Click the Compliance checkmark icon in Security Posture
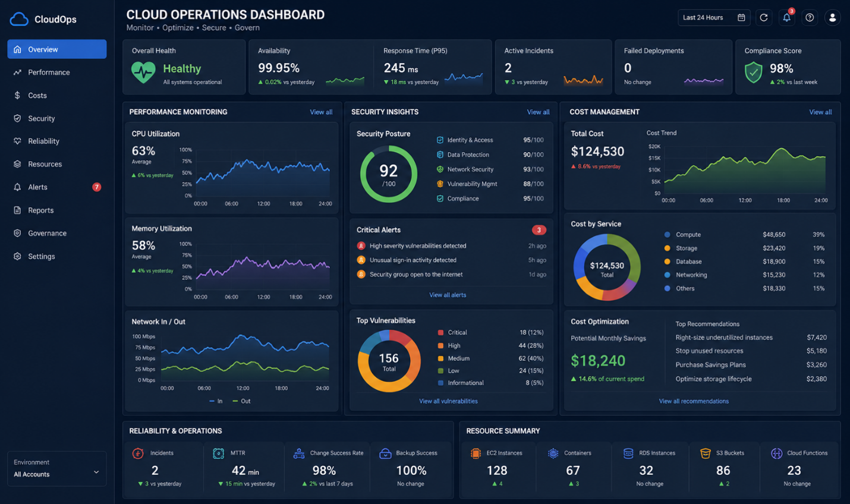This screenshot has width=850, height=504. coord(440,199)
